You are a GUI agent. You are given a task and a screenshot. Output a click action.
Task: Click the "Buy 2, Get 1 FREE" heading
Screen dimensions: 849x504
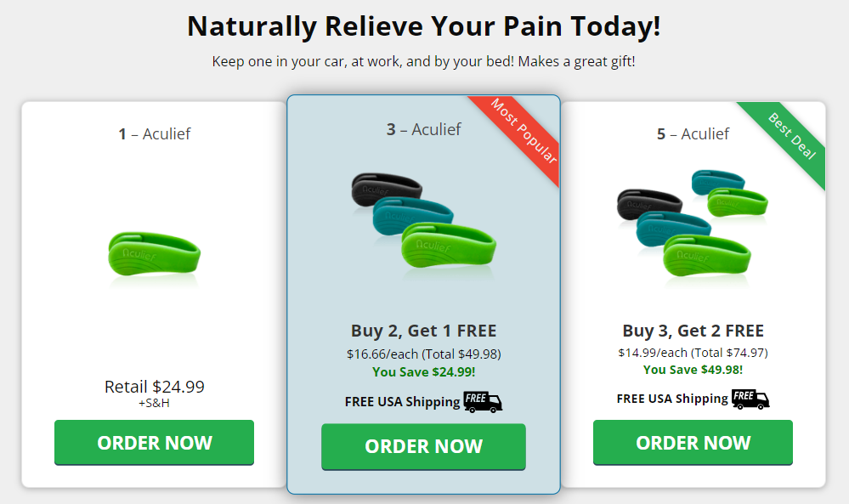(x=423, y=331)
